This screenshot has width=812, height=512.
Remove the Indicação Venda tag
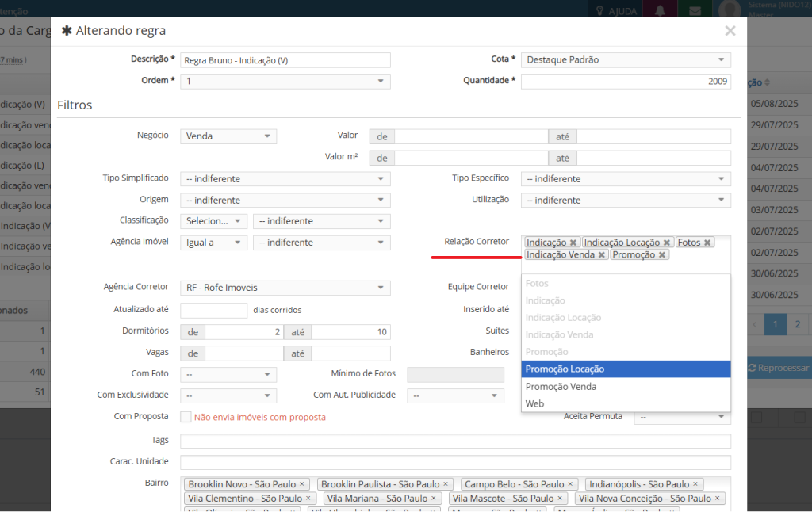(x=602, y=255)
